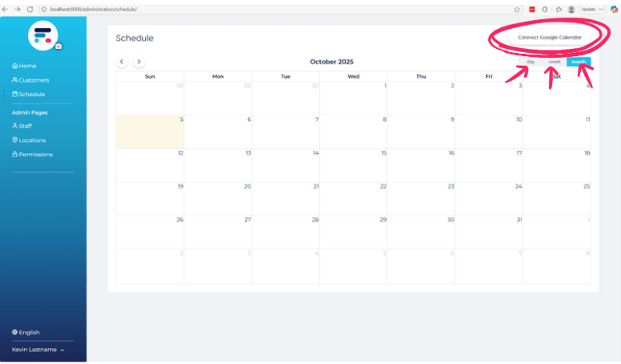Reload the page using the browser refresh icon
Viewport: 621px width, 364px height.
[30, 9]
